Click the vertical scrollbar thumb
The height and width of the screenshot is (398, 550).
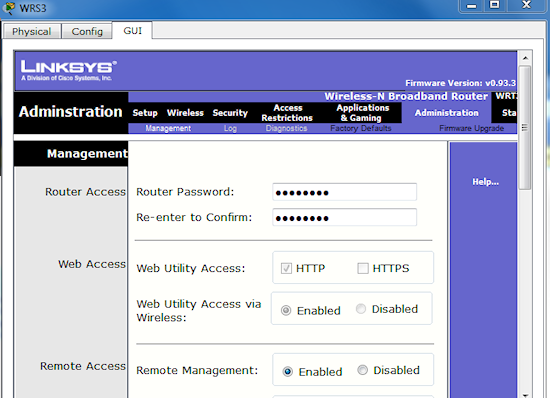coord(525,127)
